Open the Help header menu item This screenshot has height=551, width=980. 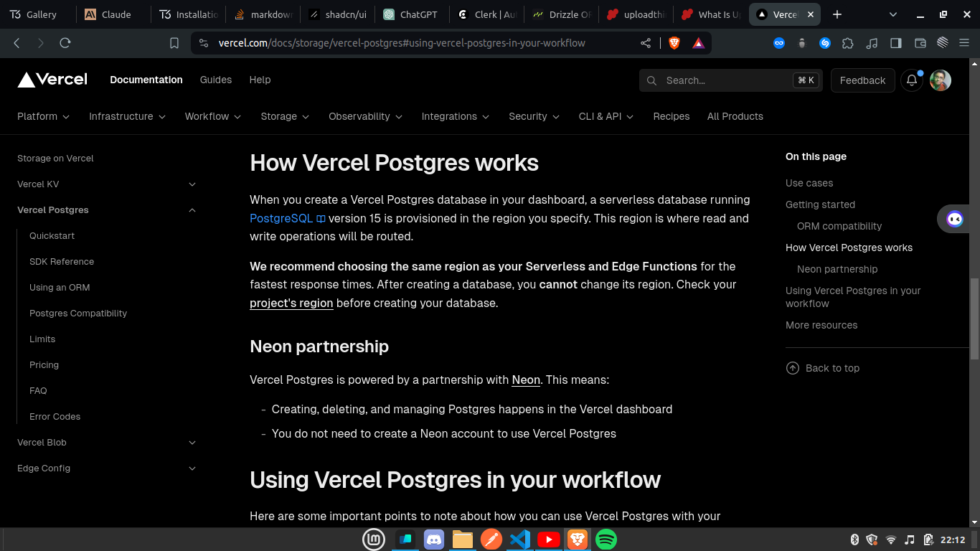tap(260, 80)
